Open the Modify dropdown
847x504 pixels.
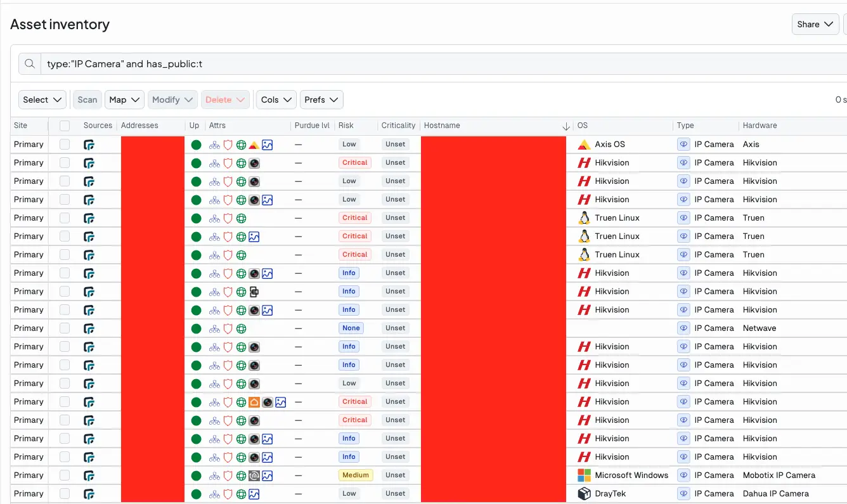(x=172, y=100)
